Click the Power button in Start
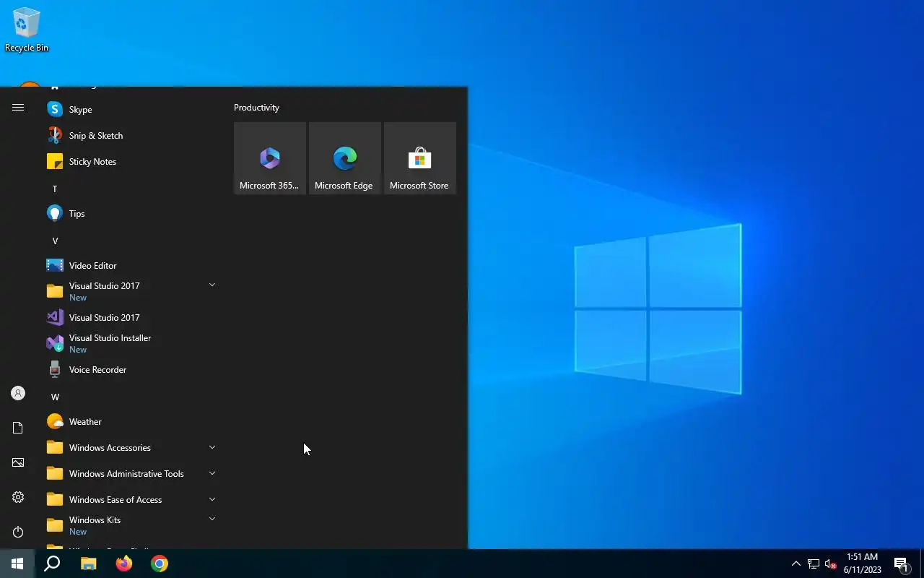 click(x=18, y=532)
